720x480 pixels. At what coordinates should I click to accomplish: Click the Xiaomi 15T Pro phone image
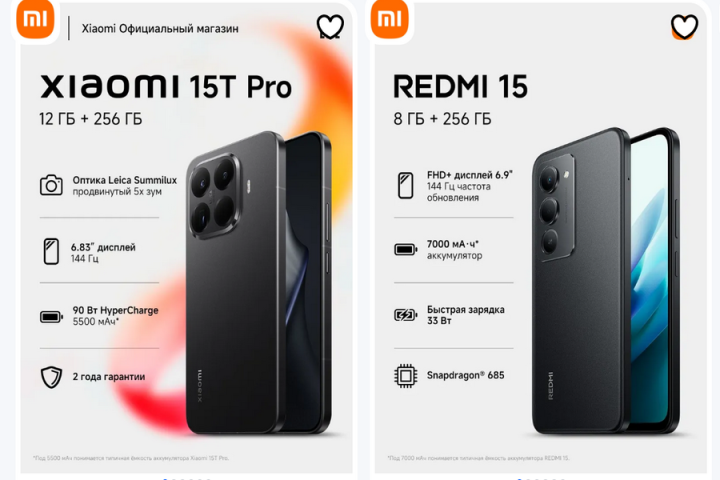259,283
